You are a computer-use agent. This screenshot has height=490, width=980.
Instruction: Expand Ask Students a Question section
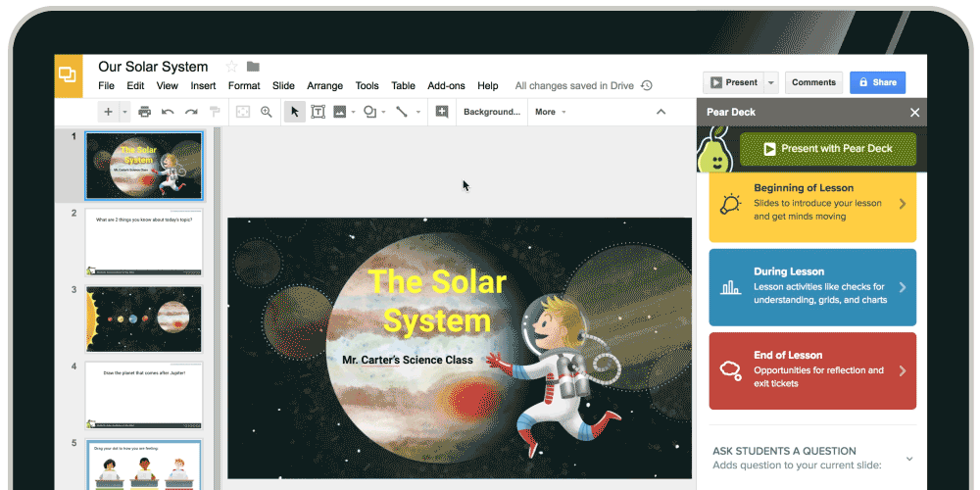[909, 459]
